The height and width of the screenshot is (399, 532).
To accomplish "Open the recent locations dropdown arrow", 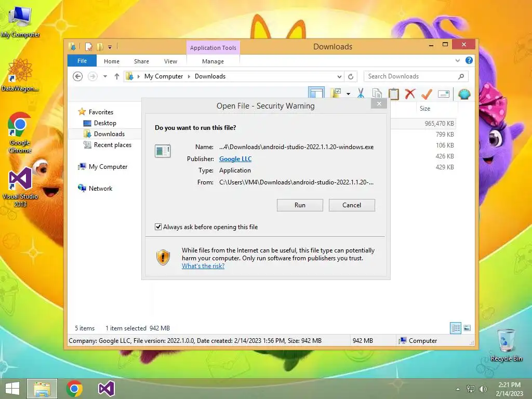I will point(105,76).
